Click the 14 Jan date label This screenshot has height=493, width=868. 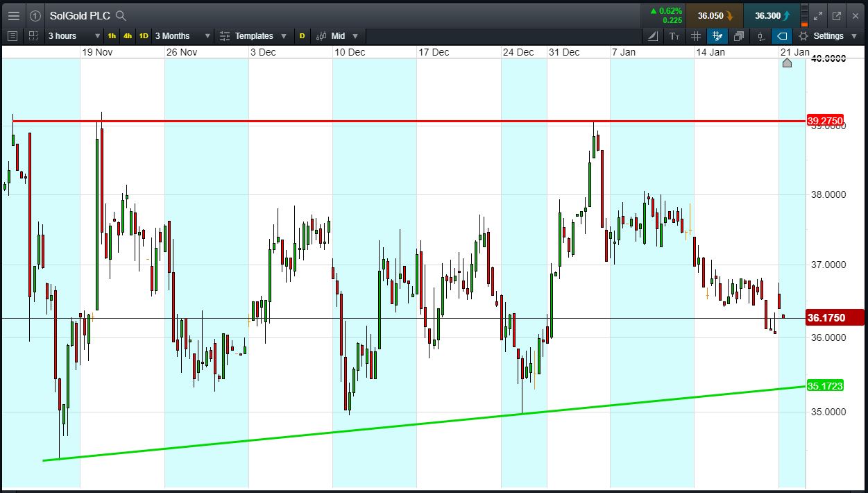(x=710, y=52)
